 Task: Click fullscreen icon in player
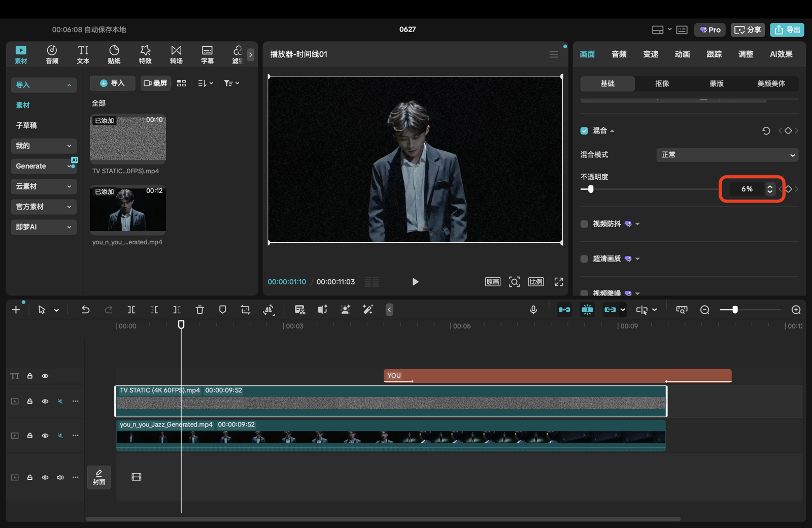click(559, 282)
